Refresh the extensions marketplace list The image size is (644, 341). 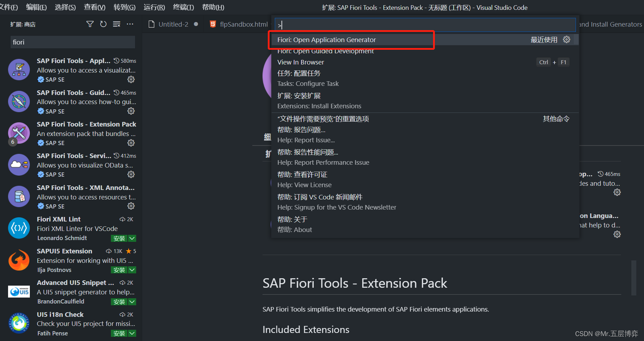coord(103,24)
